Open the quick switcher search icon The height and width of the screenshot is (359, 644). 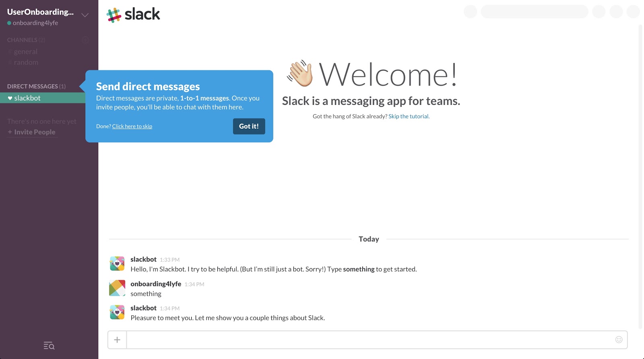pyautogui.click(x=49, y=346)
